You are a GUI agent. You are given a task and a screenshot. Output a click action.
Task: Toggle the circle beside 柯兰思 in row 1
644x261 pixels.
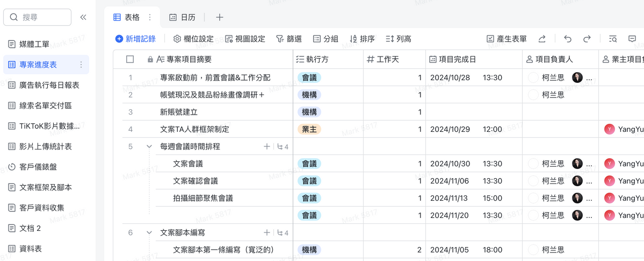[533, 77]
